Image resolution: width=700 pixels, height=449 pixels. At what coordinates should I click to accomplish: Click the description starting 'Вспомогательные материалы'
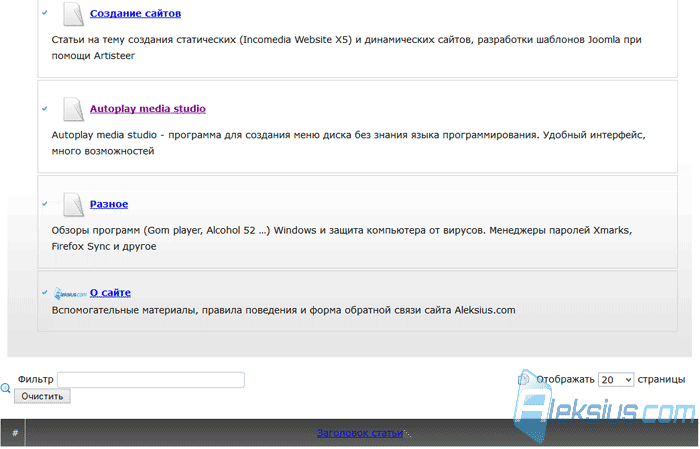pyautogui.click(x=283, y=310)
